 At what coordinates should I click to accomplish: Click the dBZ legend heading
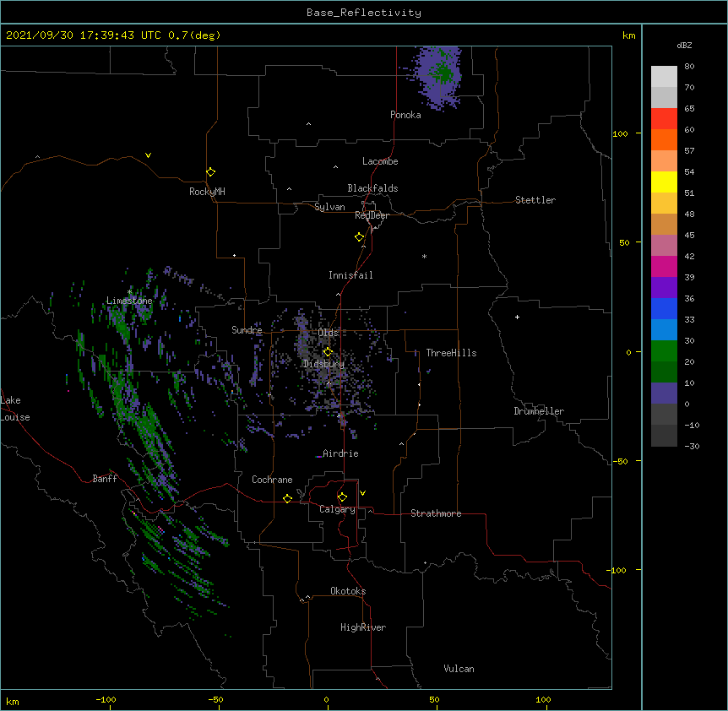coord(684,45)
